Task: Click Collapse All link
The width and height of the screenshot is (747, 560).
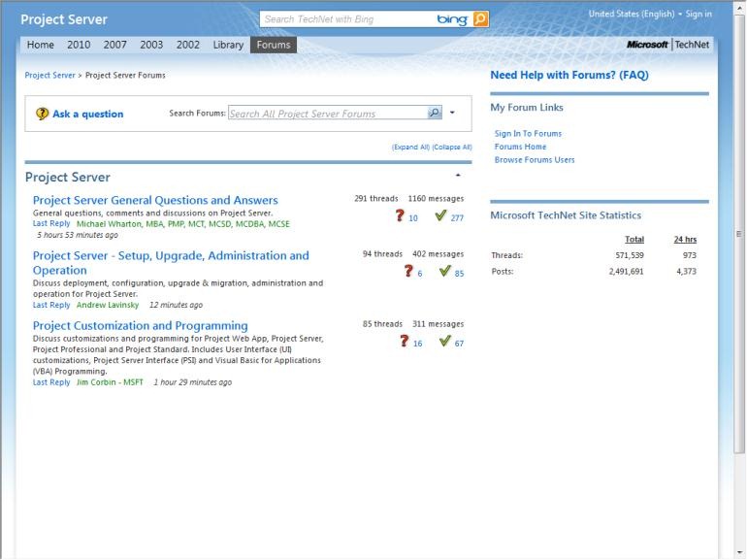Action: tap(452, 148)
